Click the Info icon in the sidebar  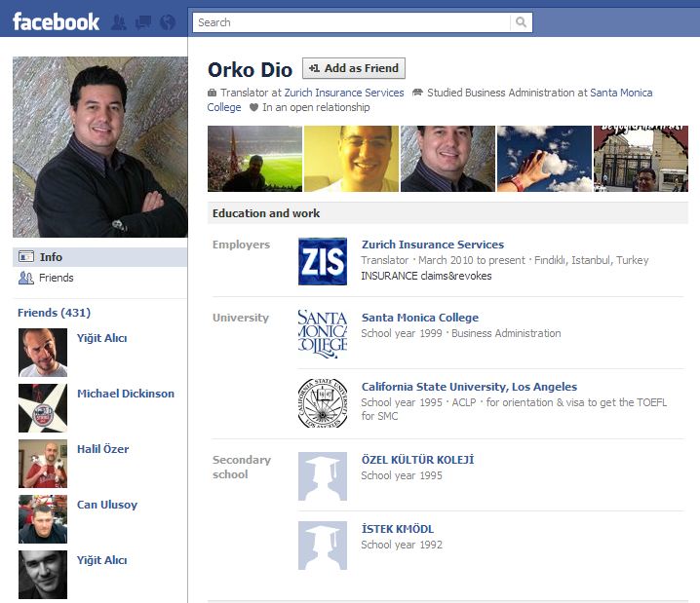tap(26, 257)
